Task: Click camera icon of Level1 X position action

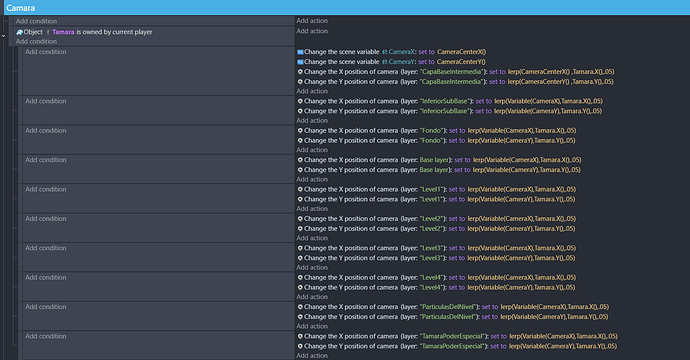Action: [x=300, y=190]
